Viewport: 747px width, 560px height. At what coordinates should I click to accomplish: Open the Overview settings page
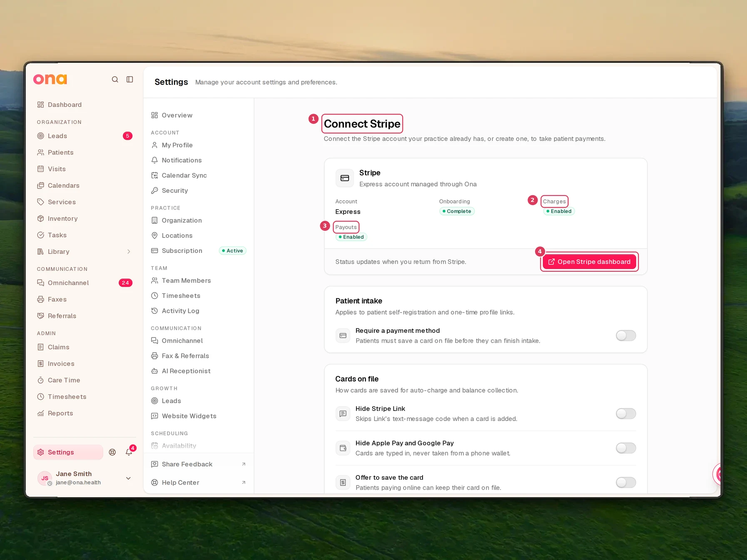198,115
